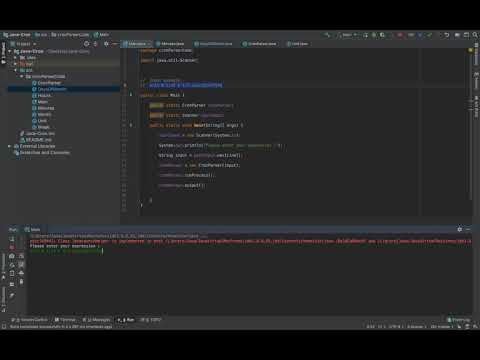This screenshot has height=360, width=480.
Task: Open the Run tool window button
Action: coord(126,320)
